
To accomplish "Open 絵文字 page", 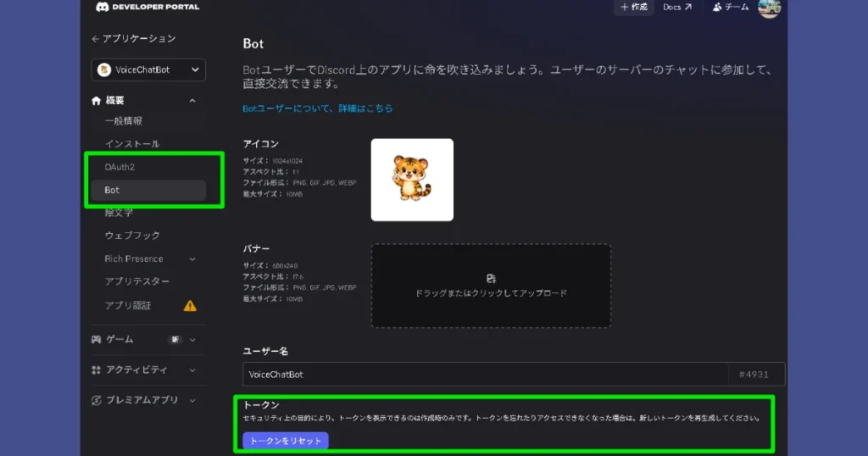I will [119, 213].
